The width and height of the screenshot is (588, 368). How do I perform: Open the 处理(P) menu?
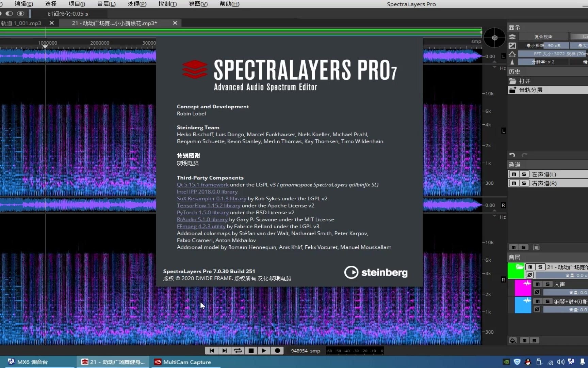click(x=137, y=4)
